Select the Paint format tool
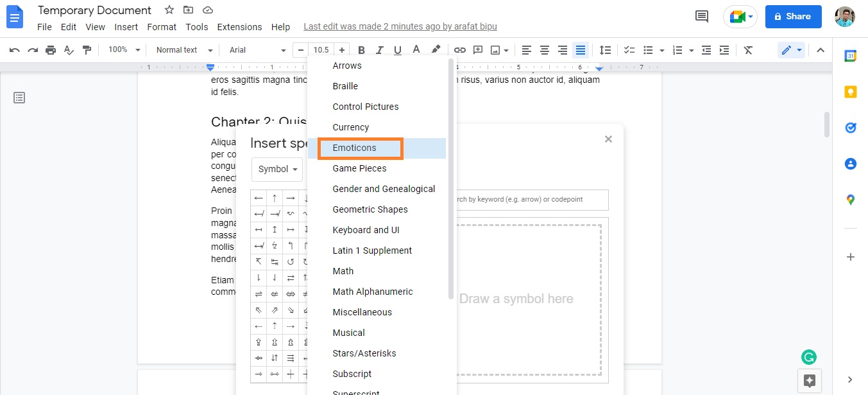The width and height of the screenshot is (868, 395). (87, 49)
